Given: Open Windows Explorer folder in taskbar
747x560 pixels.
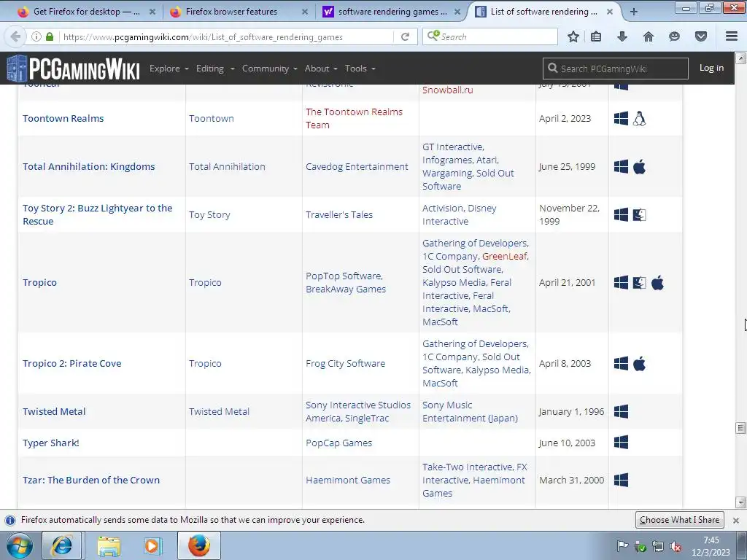Looking at the screenshot, I should coord(109,545).
